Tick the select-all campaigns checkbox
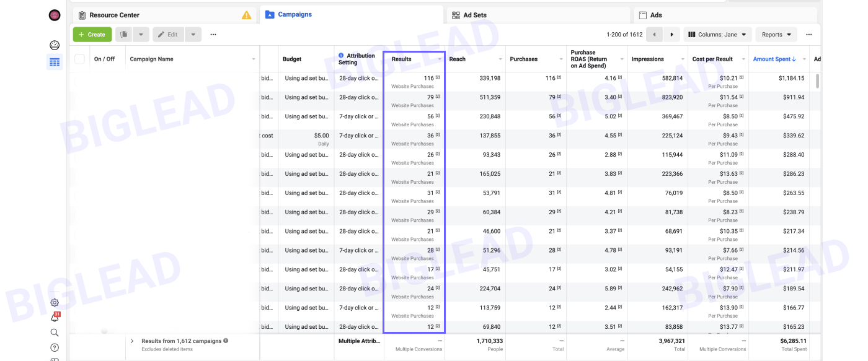Screen dimensions: 868x361 [79, 59]
